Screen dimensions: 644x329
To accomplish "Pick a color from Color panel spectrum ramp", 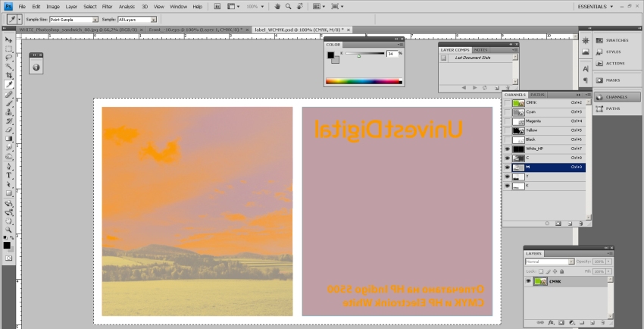I will (x=363, y=81).
